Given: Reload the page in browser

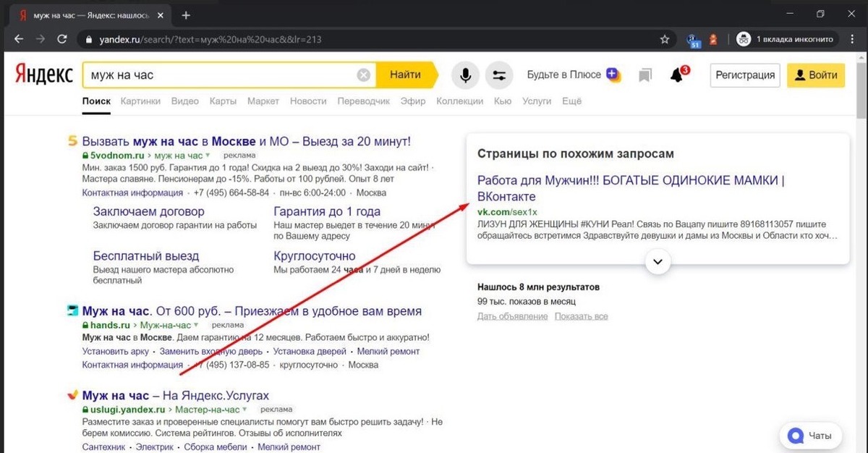Looking at the screenshot, I should [x=62, y=39].
